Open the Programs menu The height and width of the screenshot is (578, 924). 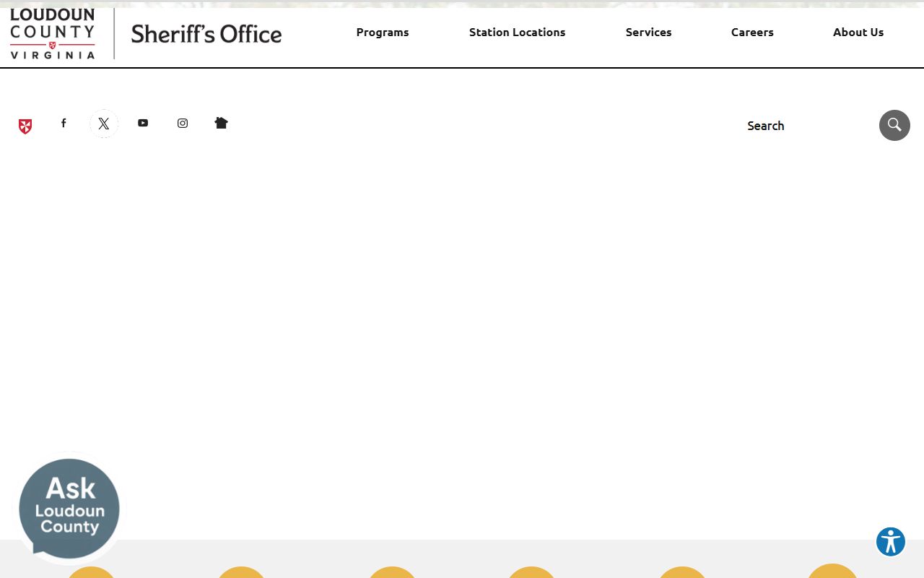click(383, 32)
